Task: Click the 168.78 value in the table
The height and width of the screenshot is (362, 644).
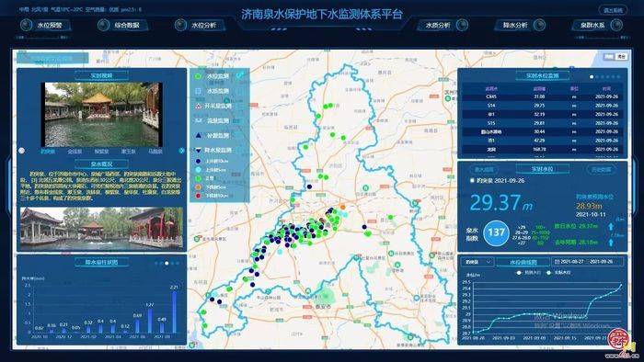Action: pyautogui.click(x=539, y=149)
